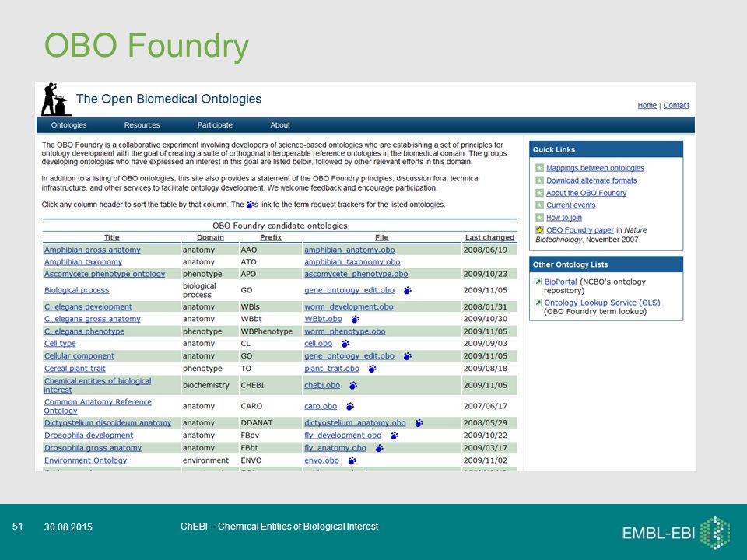Sort table by Domain column header
Image resolution: width=747 pixels, height=560 pixels.
210,237
